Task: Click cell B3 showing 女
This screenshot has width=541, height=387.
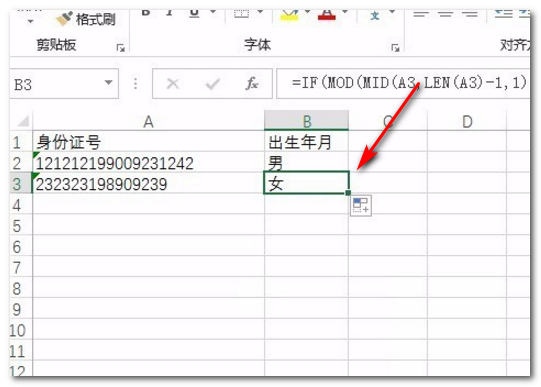Action: [306, 183]
